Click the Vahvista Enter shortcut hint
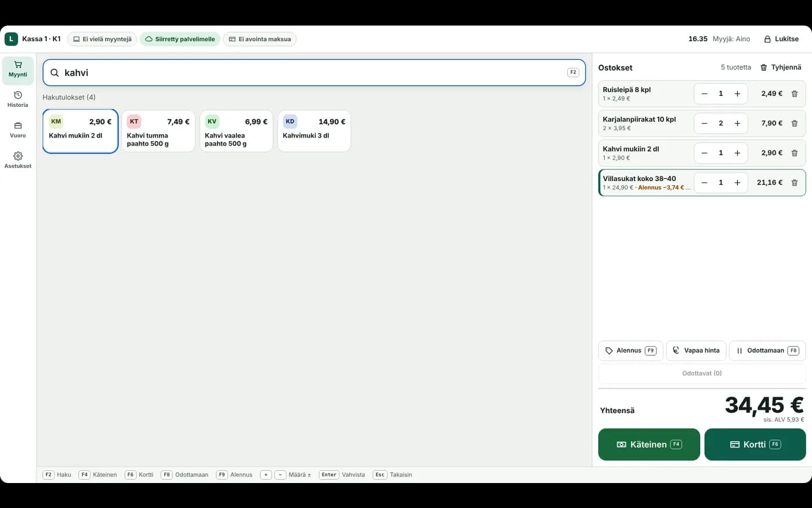Viewport: 812px width, 508px height. pyautogui.click(x=342, y=475)
